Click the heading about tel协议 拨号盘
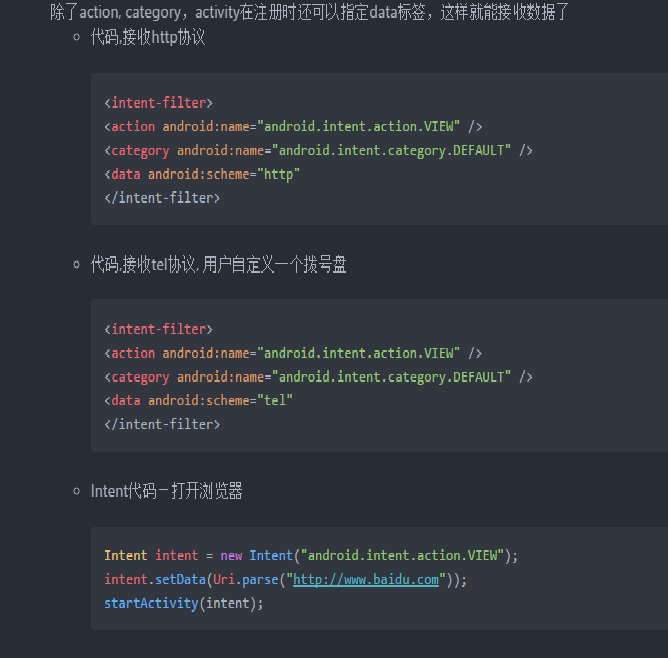Viewport: 668px width, 658px height. [219, 264]
